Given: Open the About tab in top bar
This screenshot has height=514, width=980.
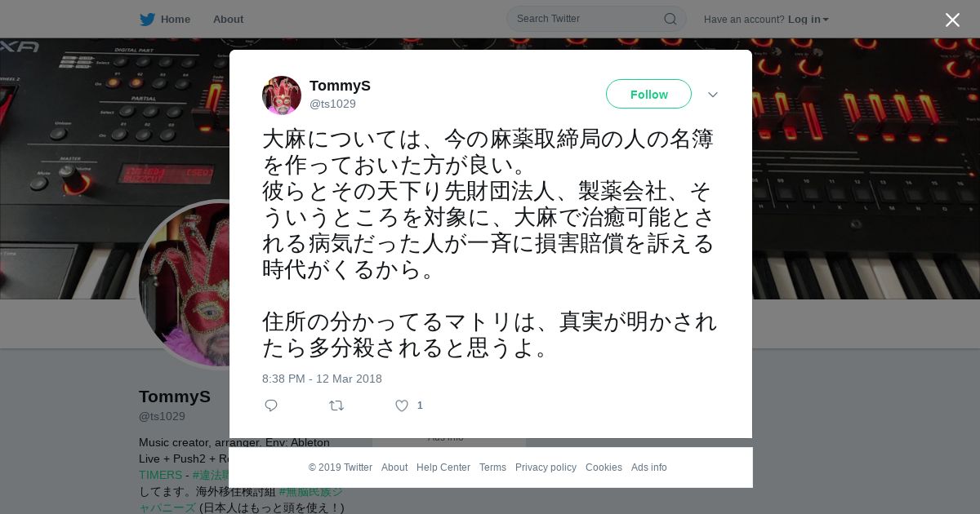Looking at the screenshot, I should 228,19.
